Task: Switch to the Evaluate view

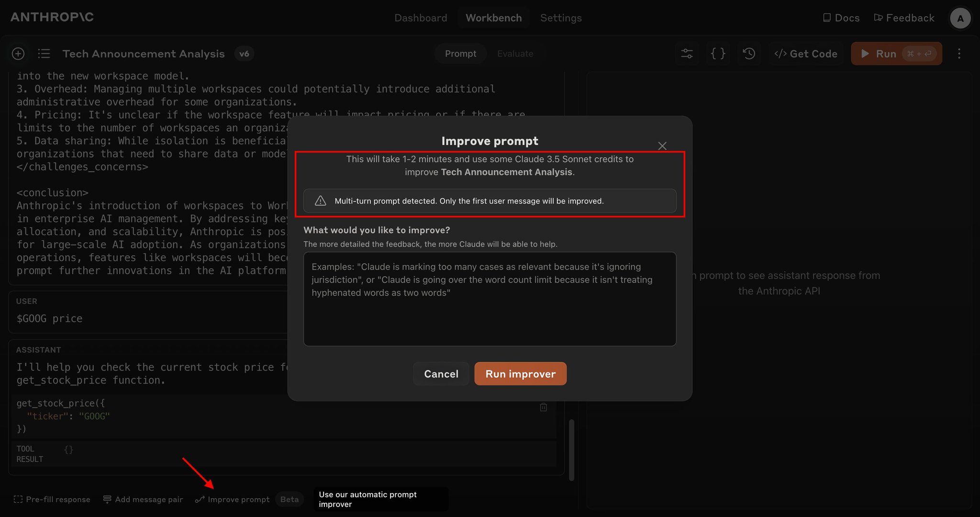Action: (x=515, y=54)
